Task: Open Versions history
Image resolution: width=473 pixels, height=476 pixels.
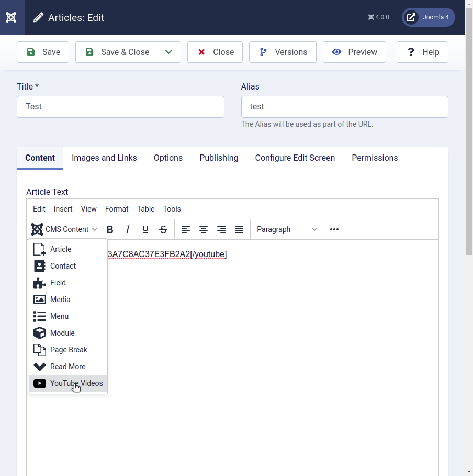Action: [x=283, y=52]
